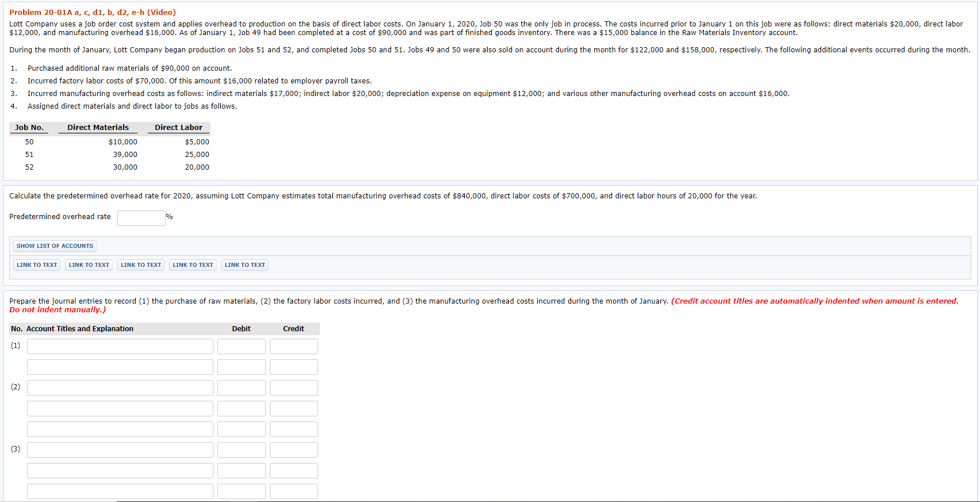Select entry (3) first-line account title field
Screen dimensions: 980x502
120,450
